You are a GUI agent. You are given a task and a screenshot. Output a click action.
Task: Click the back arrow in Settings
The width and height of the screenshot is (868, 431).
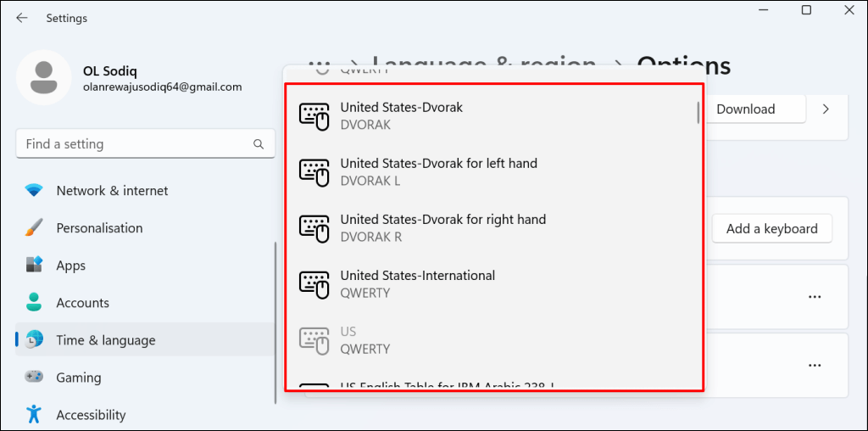[x=22, y=18]
